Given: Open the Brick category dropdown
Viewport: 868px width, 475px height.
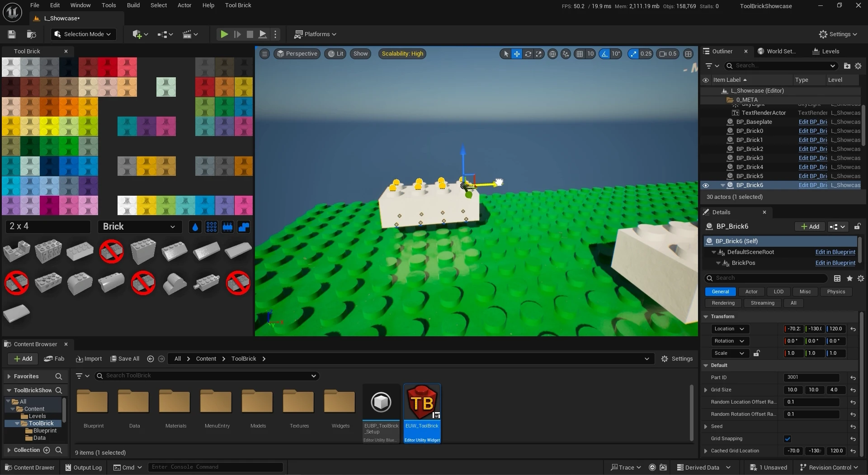Looking at the screenshot, I should coord(140,227).
